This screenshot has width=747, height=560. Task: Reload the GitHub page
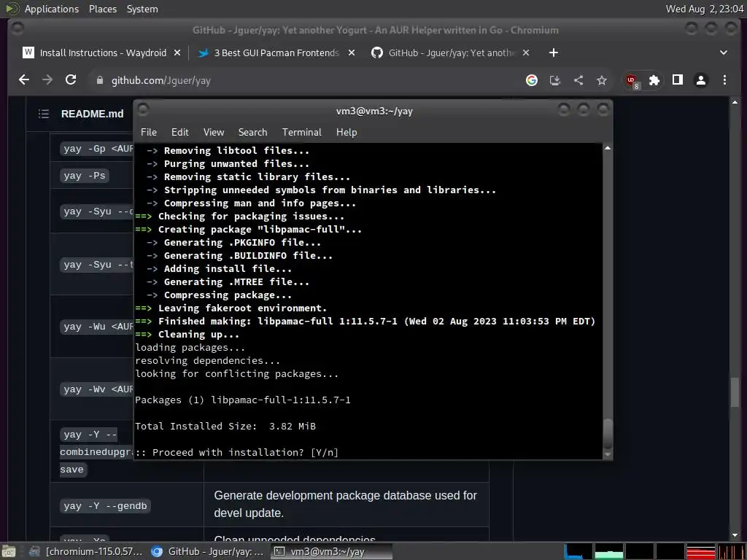coord(71,80)
